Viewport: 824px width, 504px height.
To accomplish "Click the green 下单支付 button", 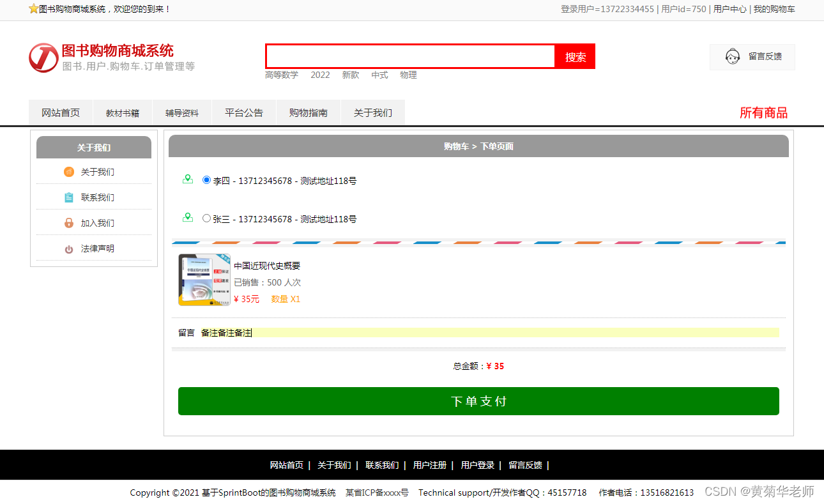I will 478,401.
